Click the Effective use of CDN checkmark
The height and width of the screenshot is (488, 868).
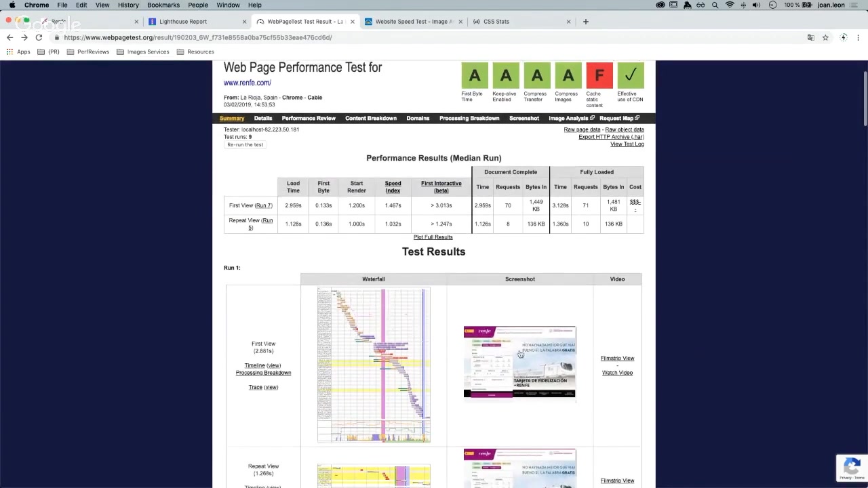tap(631, 75)
